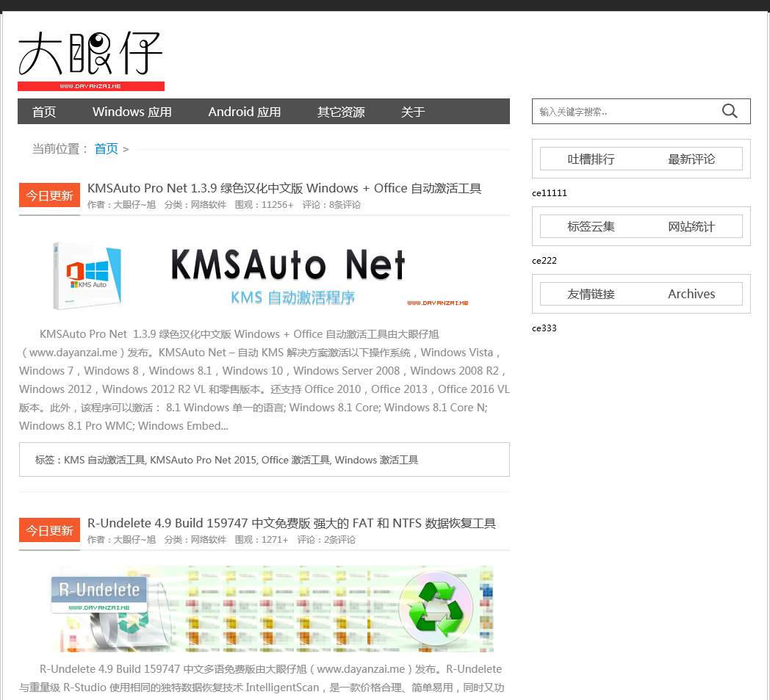Click the 今日更新 badge beside KMSAuto article
The height and width of the screenshot is (700, 770).
click(49, 195)
